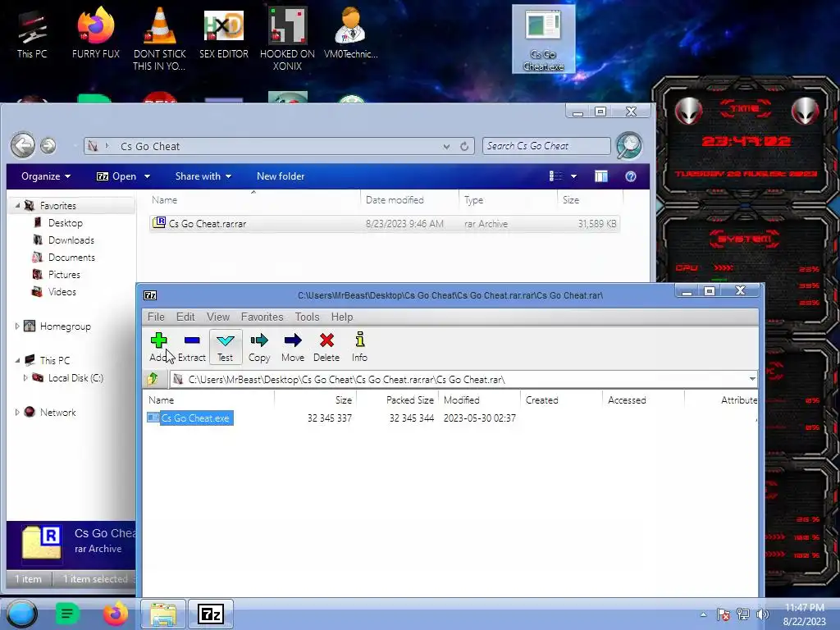Collapse the Favorites tree node

click(17, 206)
